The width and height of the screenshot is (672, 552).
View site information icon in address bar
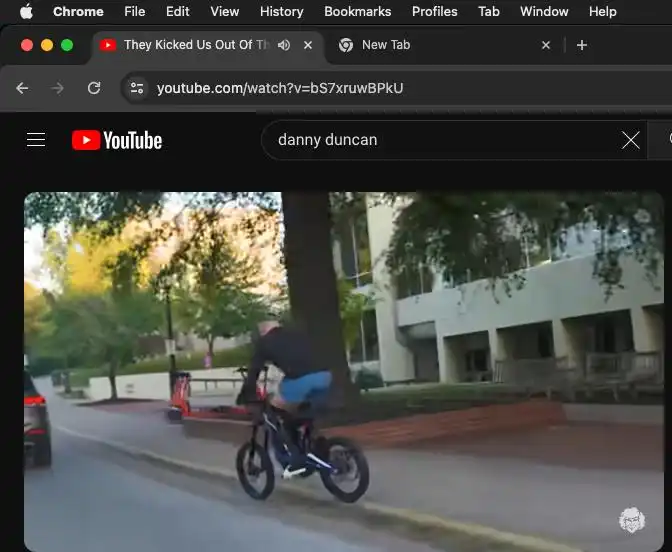[137, 88]
